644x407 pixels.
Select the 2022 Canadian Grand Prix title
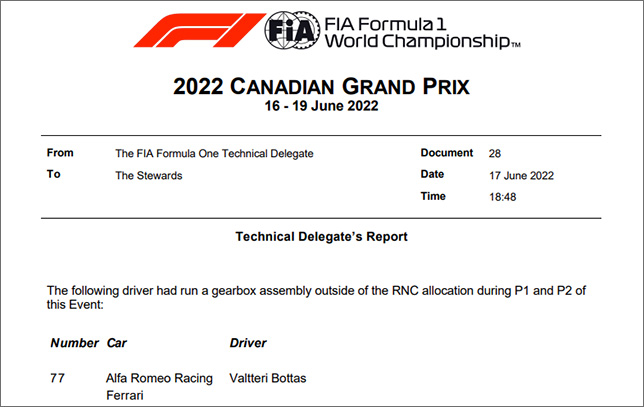coord(321,86)
